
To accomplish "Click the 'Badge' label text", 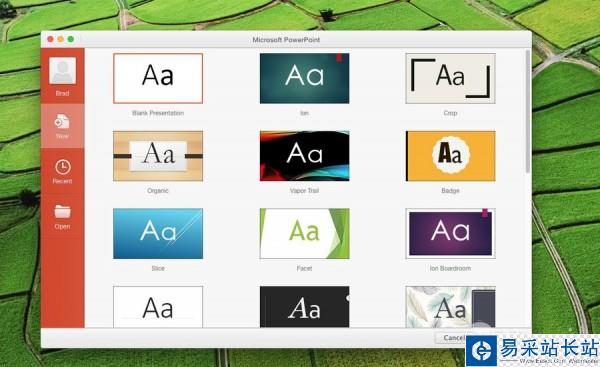I will point(450,191).
